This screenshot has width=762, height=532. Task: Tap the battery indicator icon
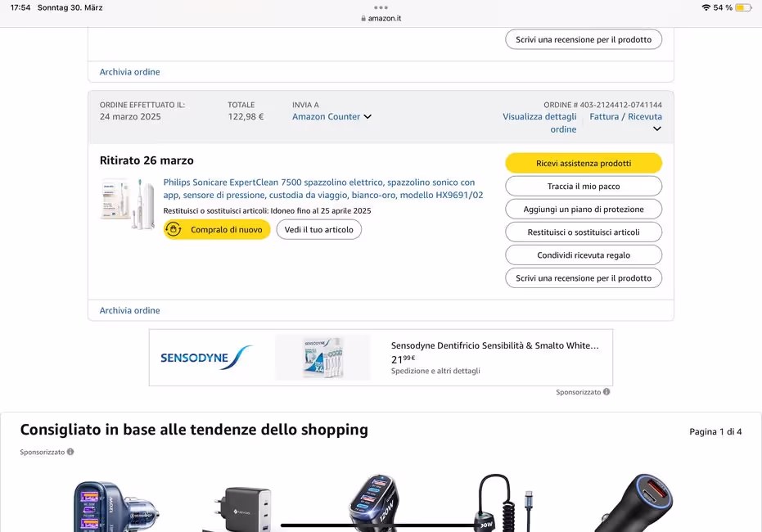(743, 7)
